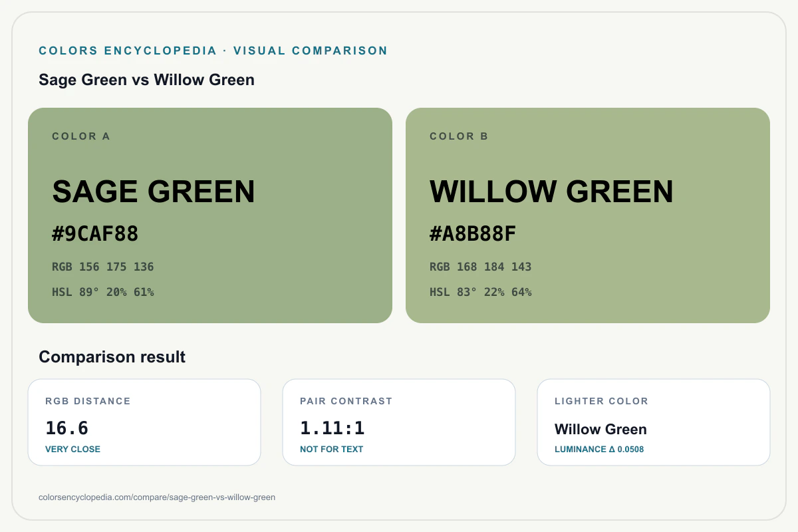Viewport: 798px width, 532px height.
Task: Click the 'Sage Green vs Willow Green' title
Action: pyautogui.click(x=146, y=80)
